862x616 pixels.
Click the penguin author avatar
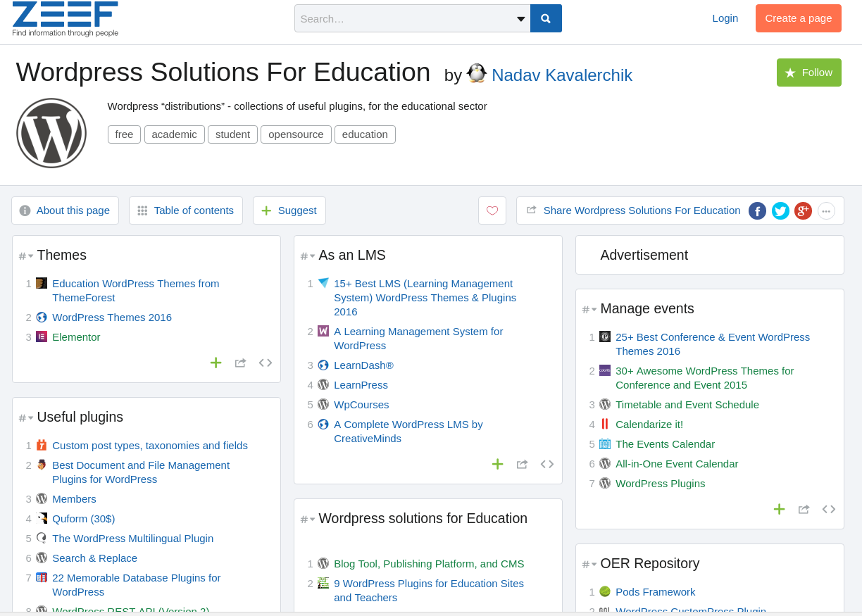point(477,73)
